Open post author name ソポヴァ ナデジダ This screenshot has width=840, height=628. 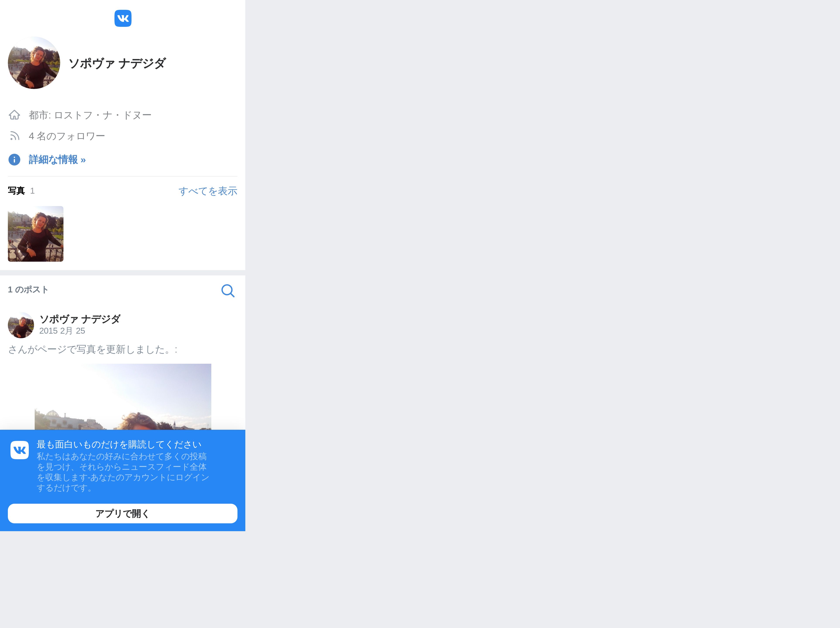point(80,319)
